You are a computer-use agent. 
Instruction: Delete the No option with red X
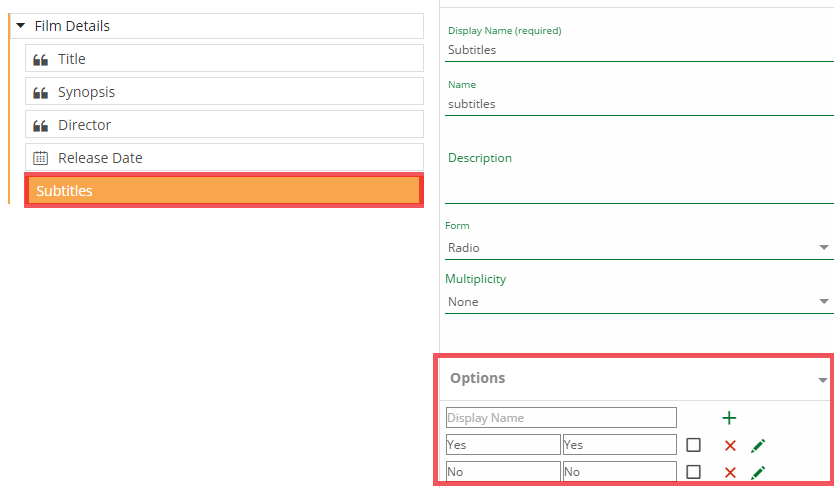(x=730, y=472)
